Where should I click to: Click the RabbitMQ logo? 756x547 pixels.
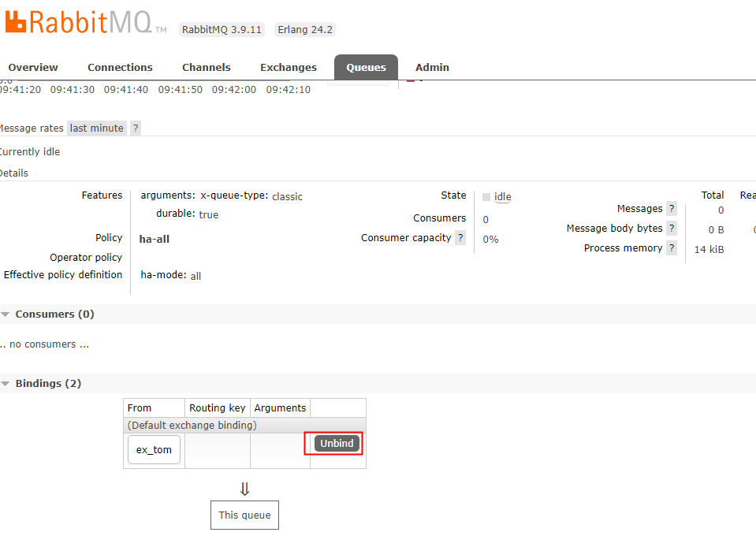86,22
